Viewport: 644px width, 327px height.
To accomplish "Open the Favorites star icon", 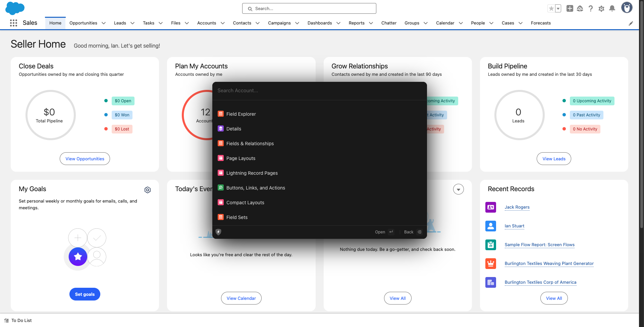I will [x=551, y=8].
